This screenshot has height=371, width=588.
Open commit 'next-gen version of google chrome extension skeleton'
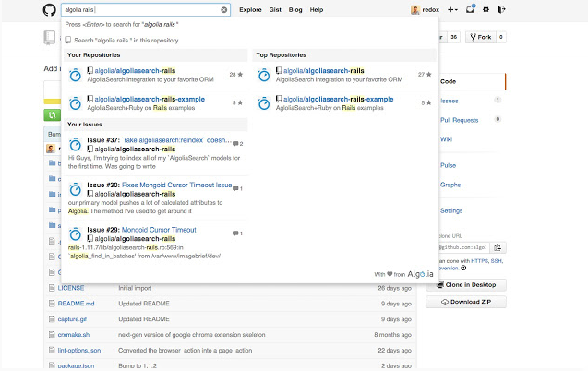pos(192,335)
